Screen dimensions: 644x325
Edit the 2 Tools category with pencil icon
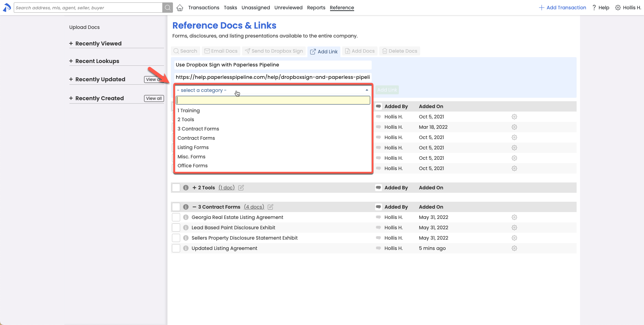tap(241, 188)
